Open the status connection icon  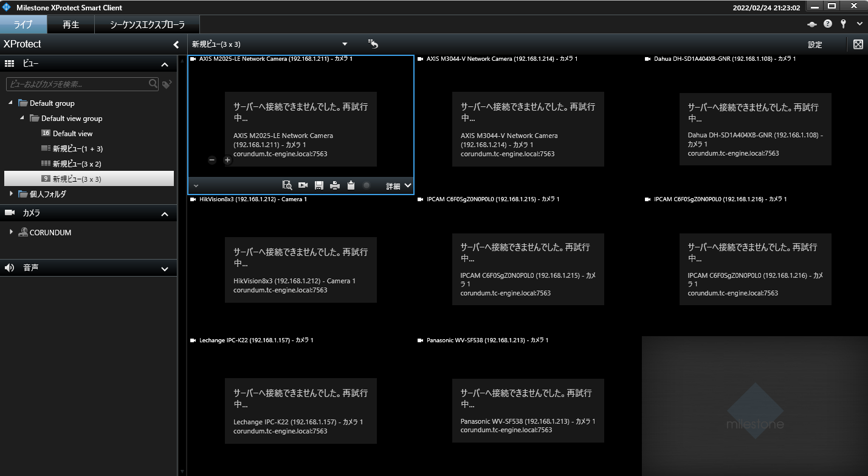[x=812, y=24]
